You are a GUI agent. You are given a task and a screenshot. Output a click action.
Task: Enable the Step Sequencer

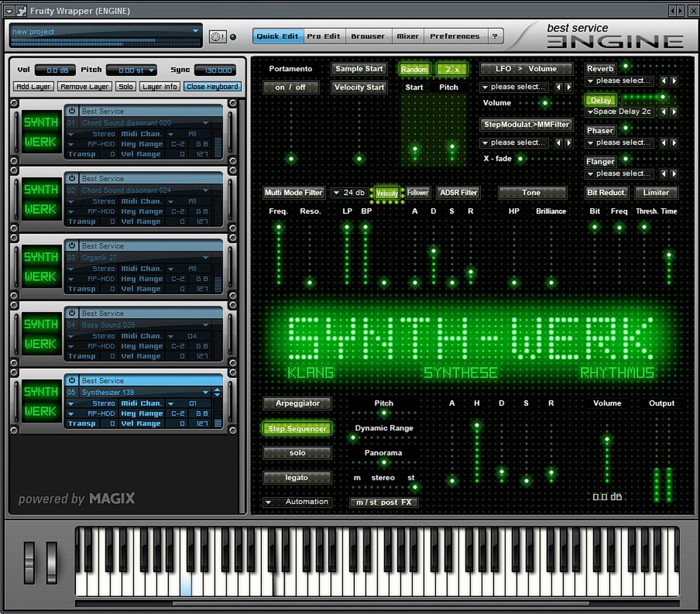(x=297, y=428)
